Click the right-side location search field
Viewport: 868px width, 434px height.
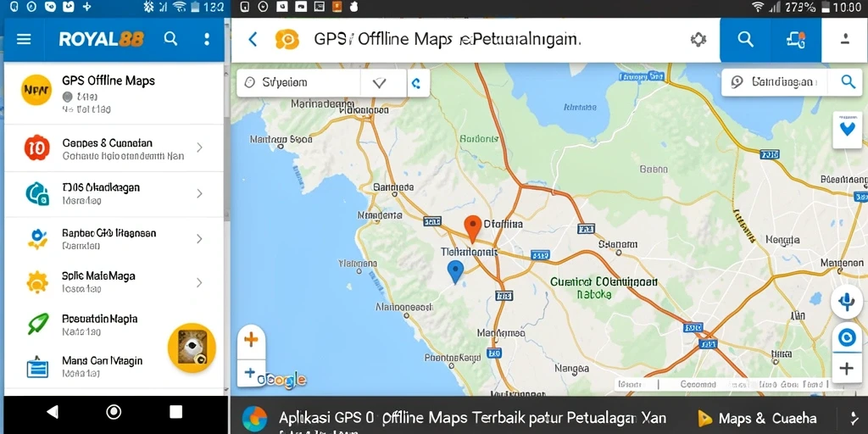click(x=775, y=82)
